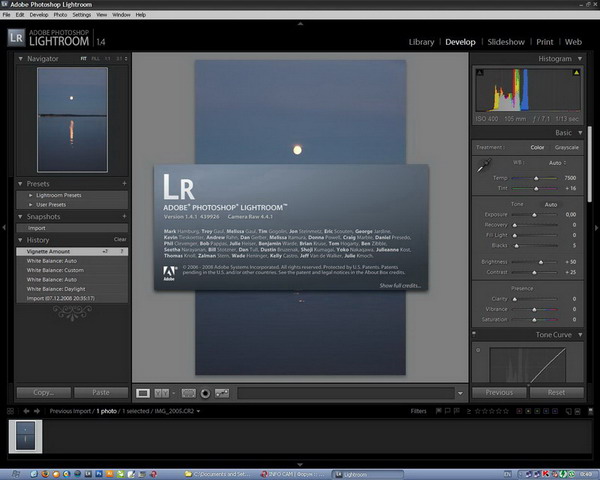
Task: Toggle the green color label filter
Action: tap(537, 411)
